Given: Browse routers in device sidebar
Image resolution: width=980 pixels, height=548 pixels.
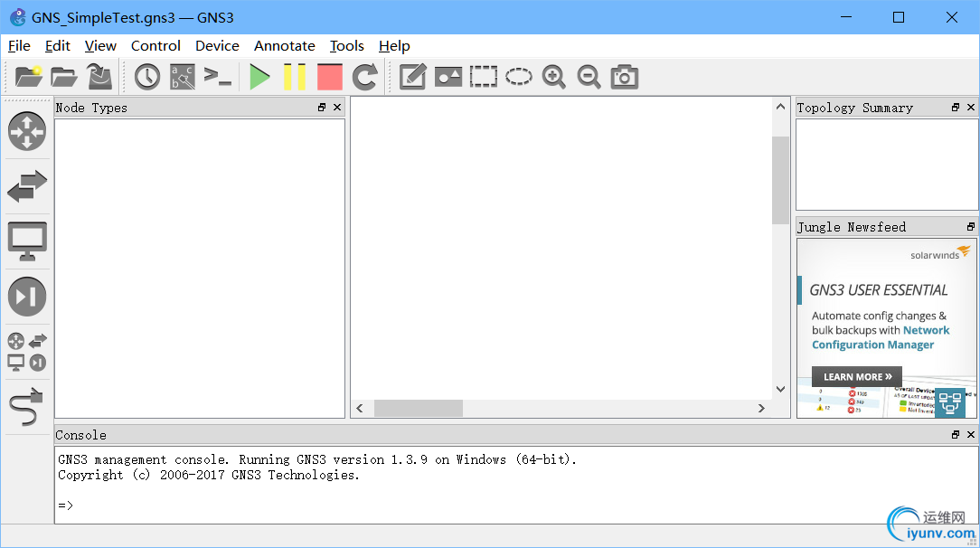Looking at the screenshot, I should (x=27, y=131).
